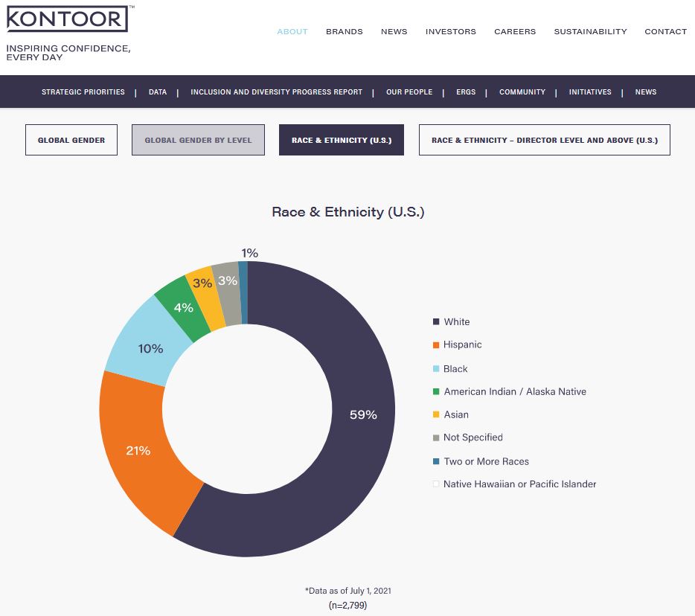Open the Brands menu item
The image size is (695, 616).
click(x=344, y=31)
